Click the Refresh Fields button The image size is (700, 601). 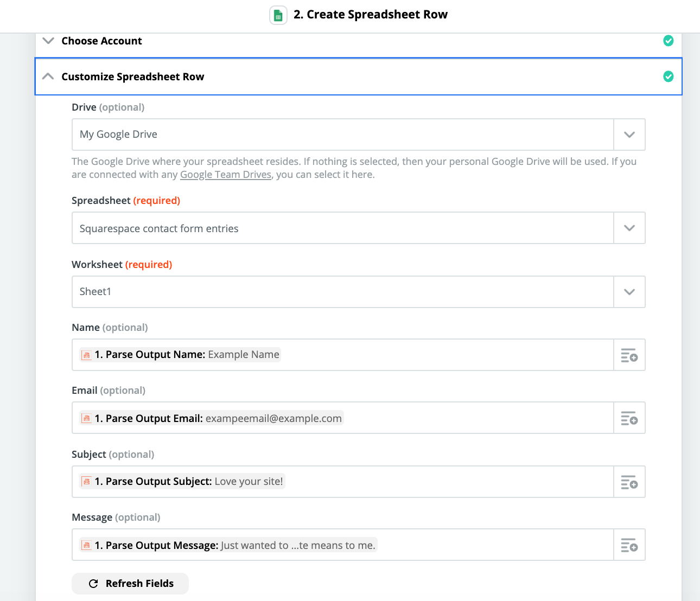130,584
